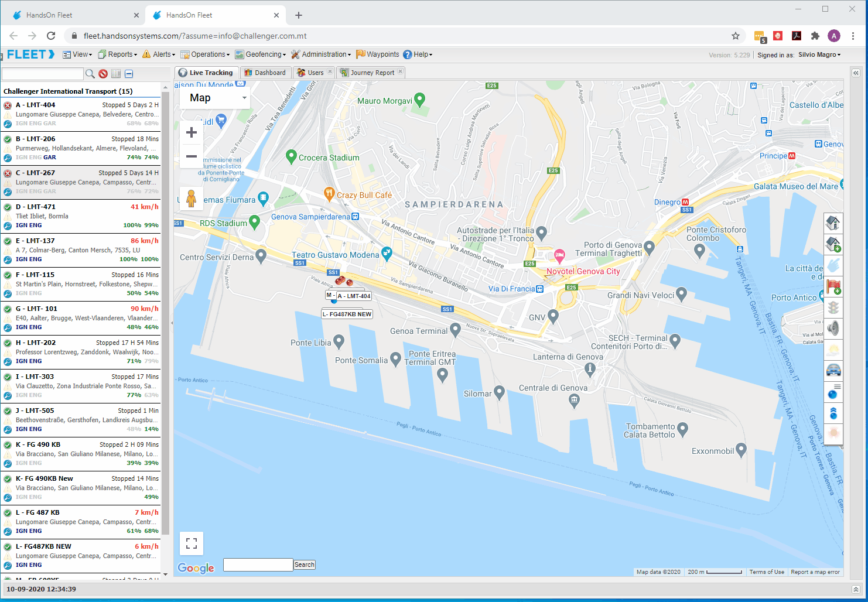Viewport: 868px width, 602px height.
Task: Close the Journey Report tab
Action: point(400,71)
